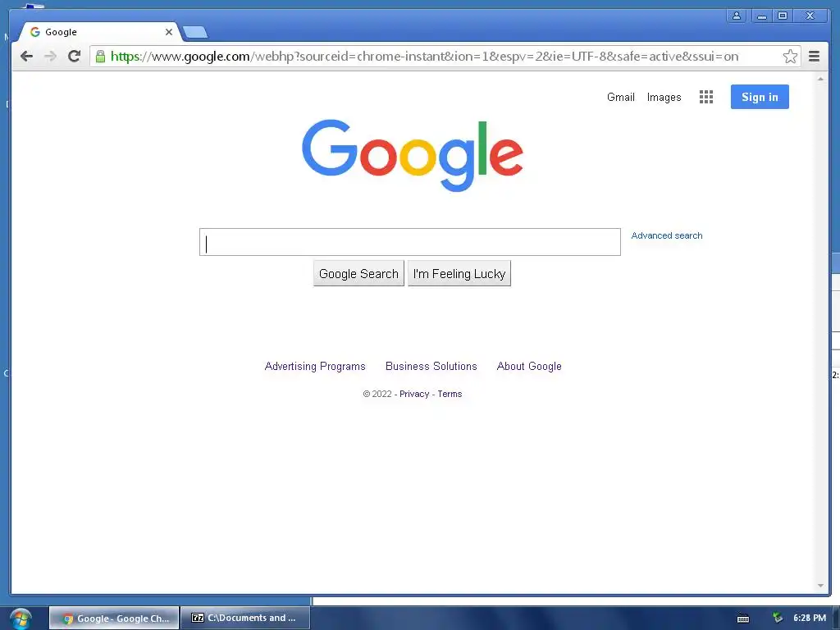Close the Google tab

point(169,32)
